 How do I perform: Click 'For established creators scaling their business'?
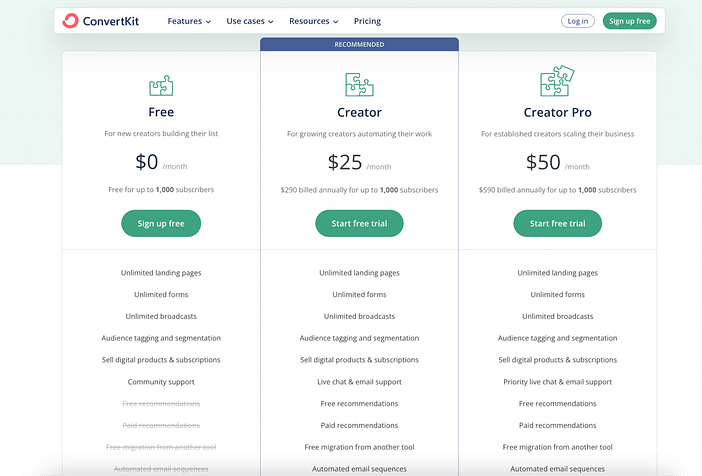557,134
